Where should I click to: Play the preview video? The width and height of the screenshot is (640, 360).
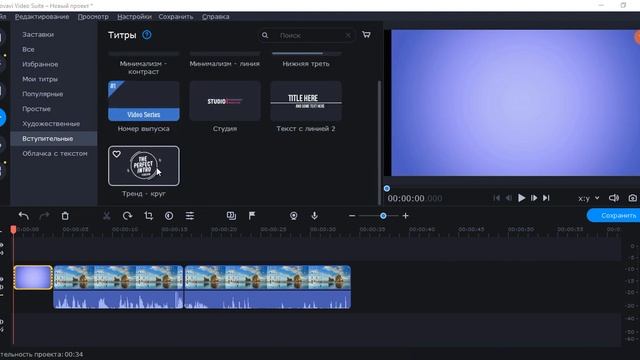click(521, 198)
